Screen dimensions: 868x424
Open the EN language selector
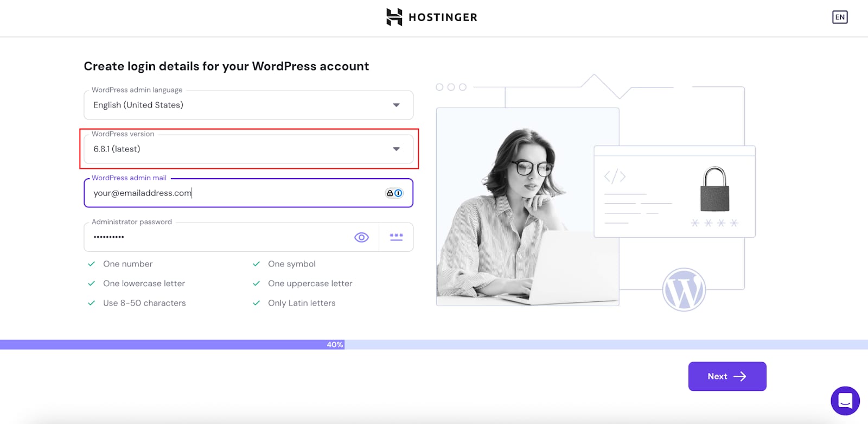(x=839, y=17)
